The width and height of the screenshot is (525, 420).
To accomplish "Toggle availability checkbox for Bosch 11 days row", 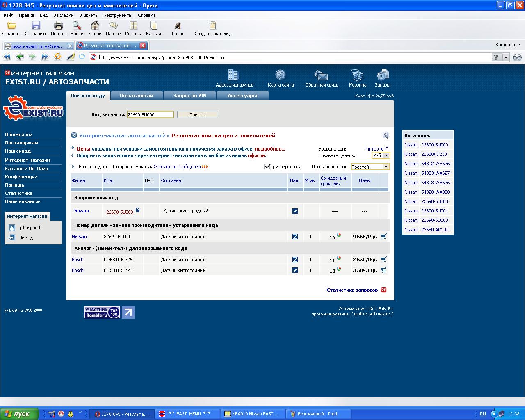I will coord(295,259).
